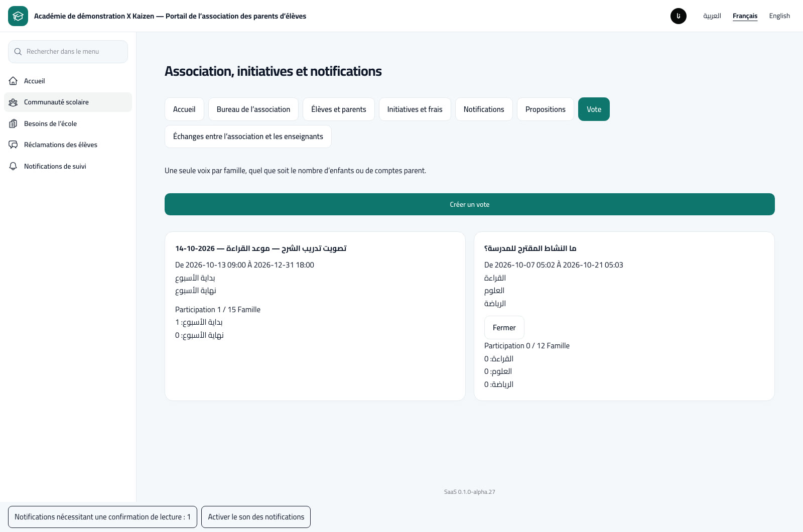Click the Besoins de l'école clipboard icon
803x532 pixels.
point(14,123)
